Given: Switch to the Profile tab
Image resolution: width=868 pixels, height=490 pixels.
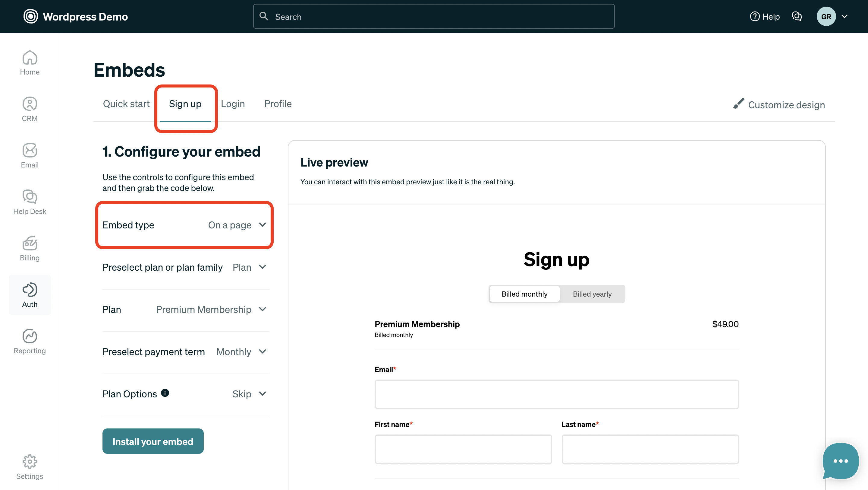Looking at the screenshot, I should 278,104.
